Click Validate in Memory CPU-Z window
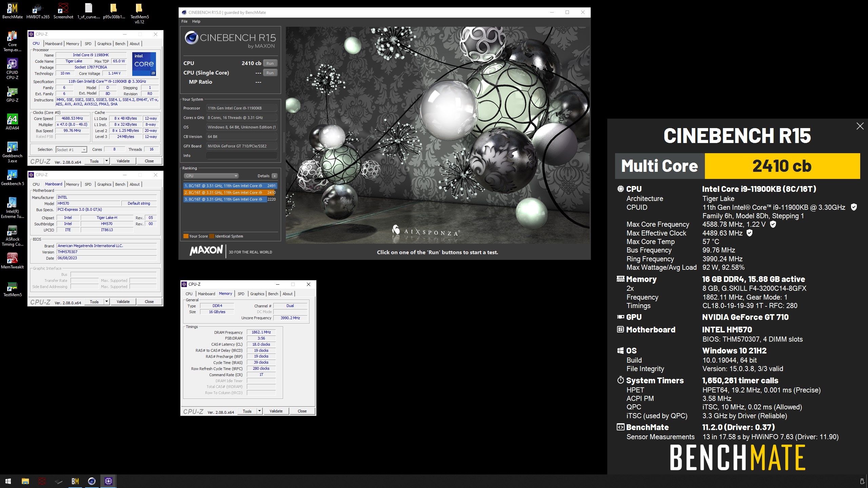Viewport: 868px width, 488px height. (x=276, y=411)
